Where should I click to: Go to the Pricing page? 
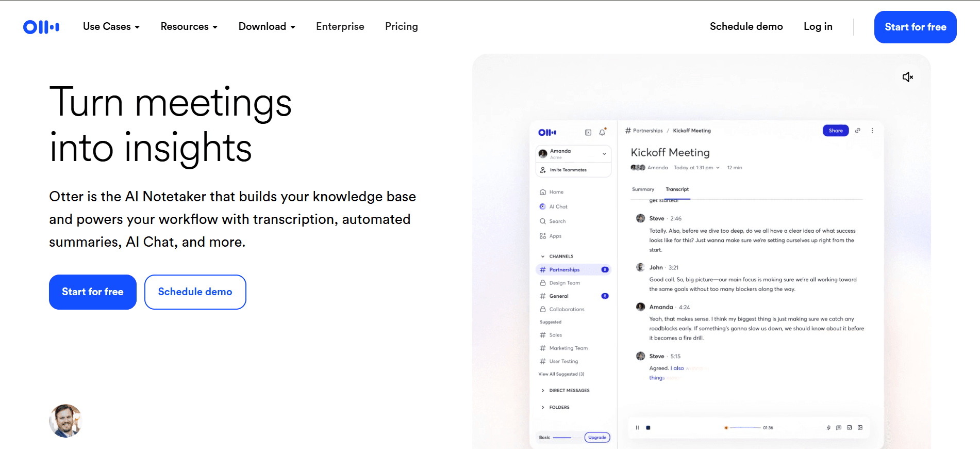tap(402, 27)
